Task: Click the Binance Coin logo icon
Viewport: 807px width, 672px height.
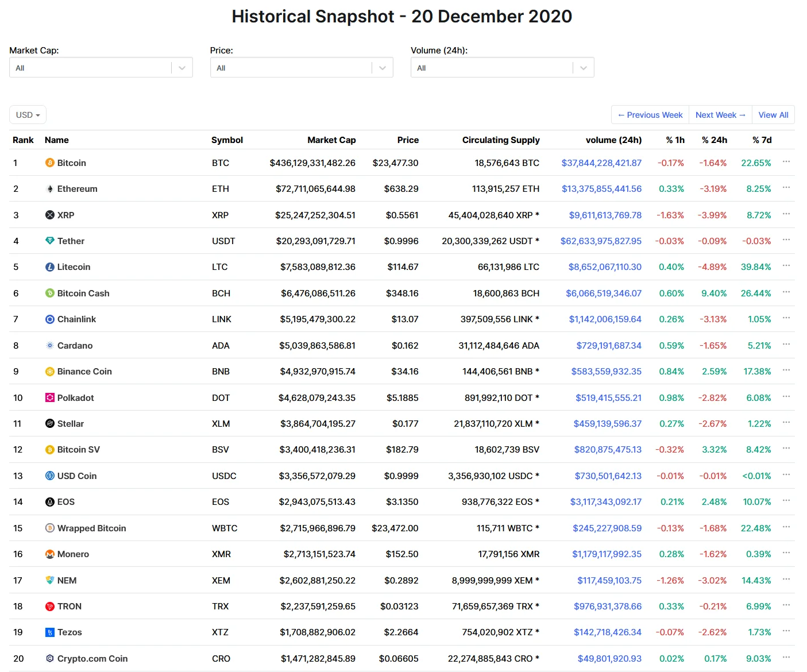Action: [50, 372]
